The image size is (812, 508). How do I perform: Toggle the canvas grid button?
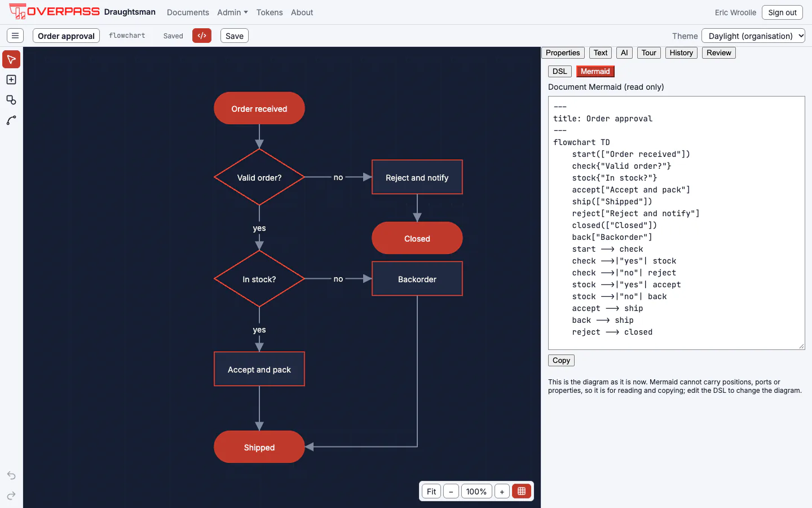click(522, 491)
